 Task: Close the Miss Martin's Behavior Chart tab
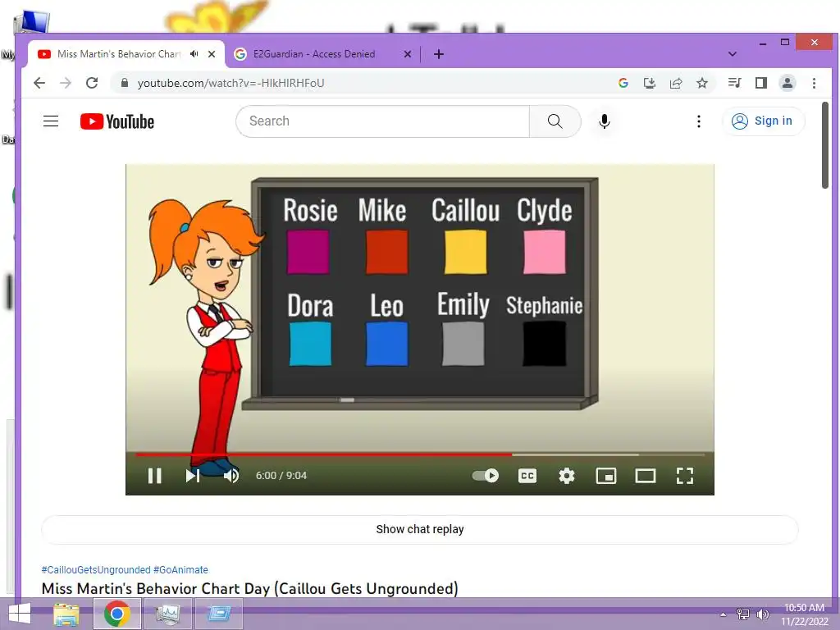click(x=212, y=54)
